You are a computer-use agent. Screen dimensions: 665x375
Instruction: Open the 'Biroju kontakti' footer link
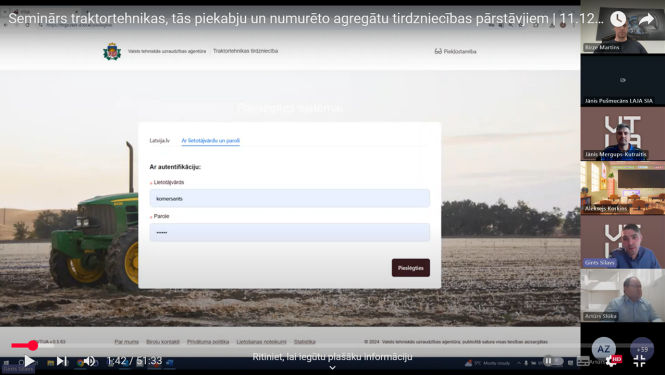(163, 341)
